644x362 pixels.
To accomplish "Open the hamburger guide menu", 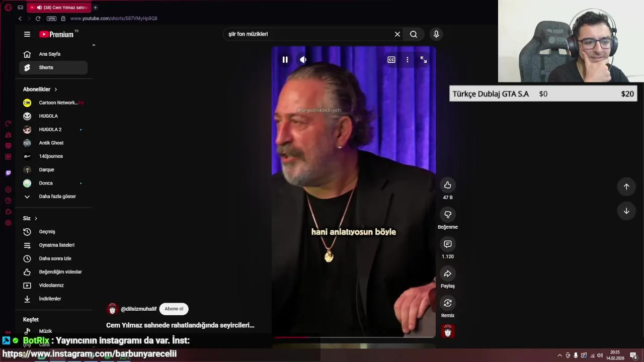I will pyautogui.click(x=27, y=34).
